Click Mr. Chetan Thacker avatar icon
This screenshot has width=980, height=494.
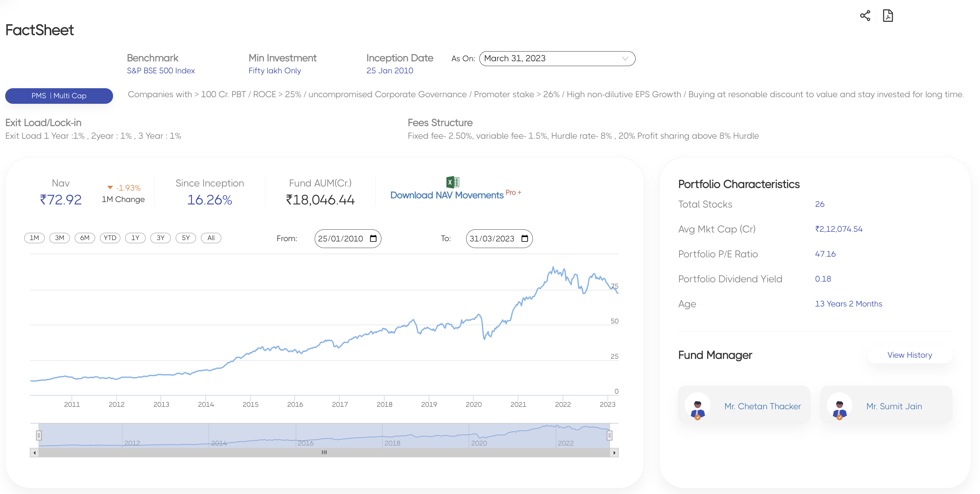[697, 406]
